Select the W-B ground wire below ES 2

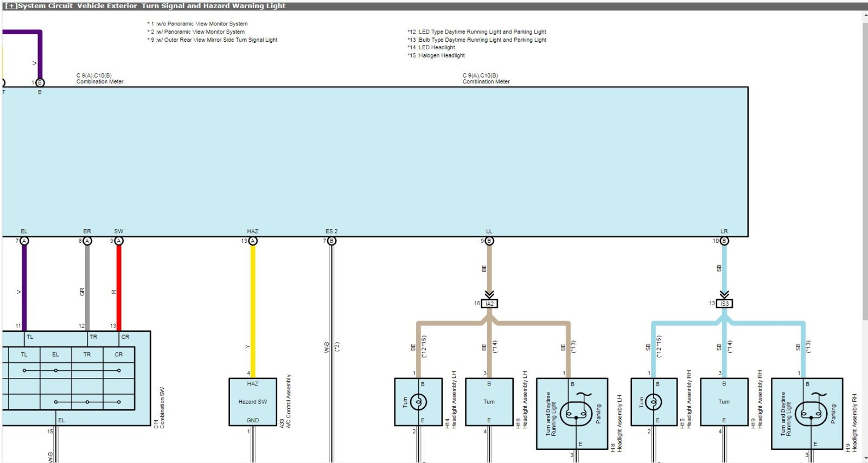[x=331, y=352]
